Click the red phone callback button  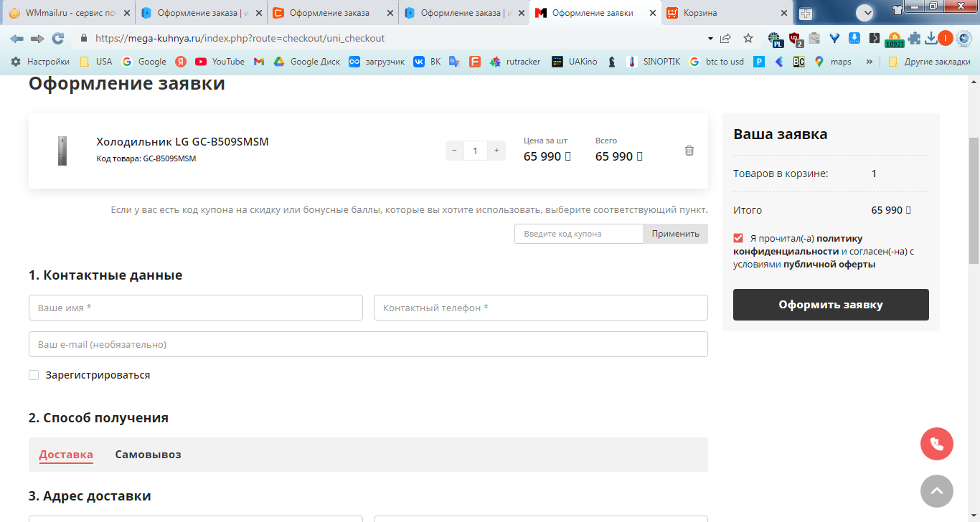937,444
